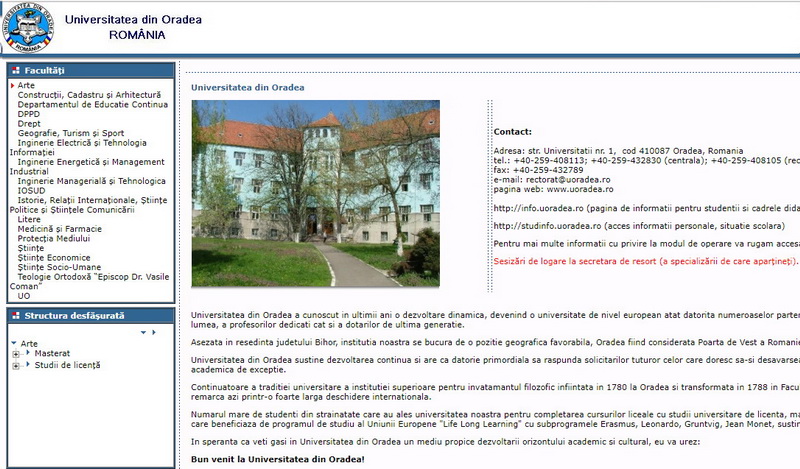This screenshot has width=800, height=469.
Task: Collapse the Arte tree node triangle
Action: [14, 343]
